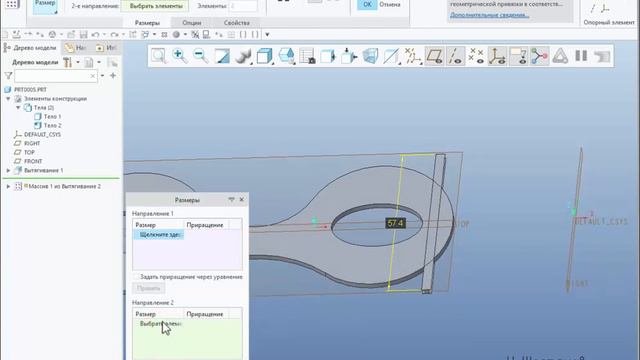Click the triangular simulation display icon
This screenshot has width=640, height=360.
(560, 56)
